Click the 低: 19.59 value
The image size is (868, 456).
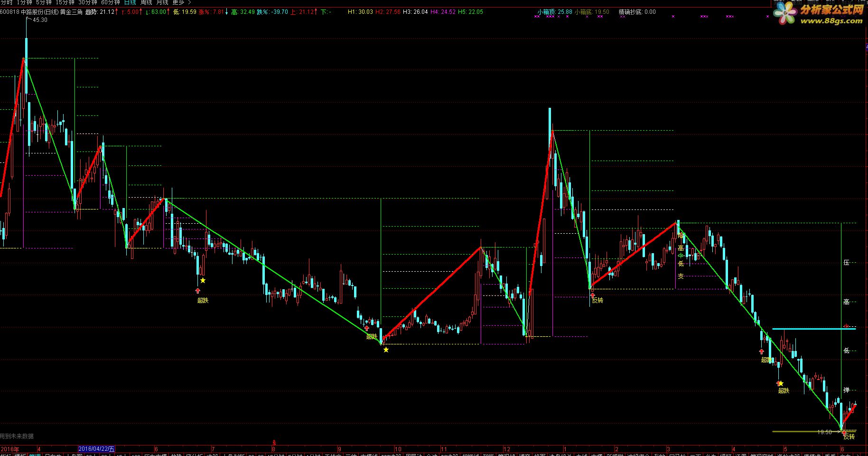(185, 12)
